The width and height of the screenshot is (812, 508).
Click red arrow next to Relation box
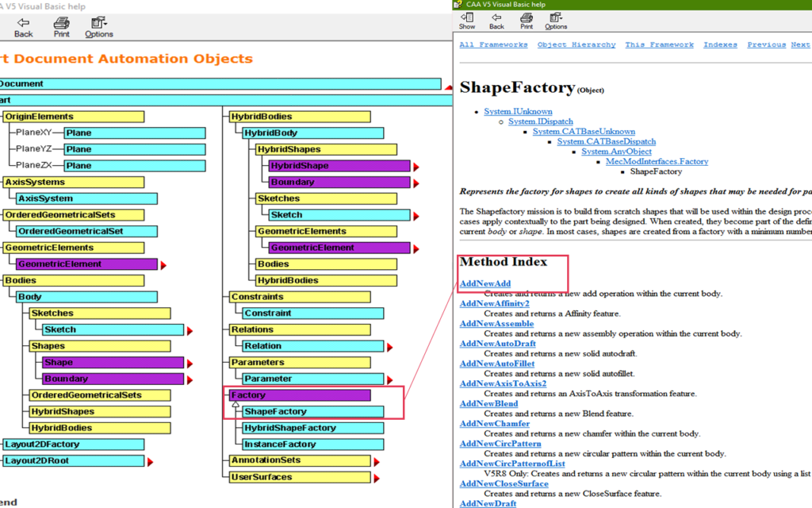point(389,348)
